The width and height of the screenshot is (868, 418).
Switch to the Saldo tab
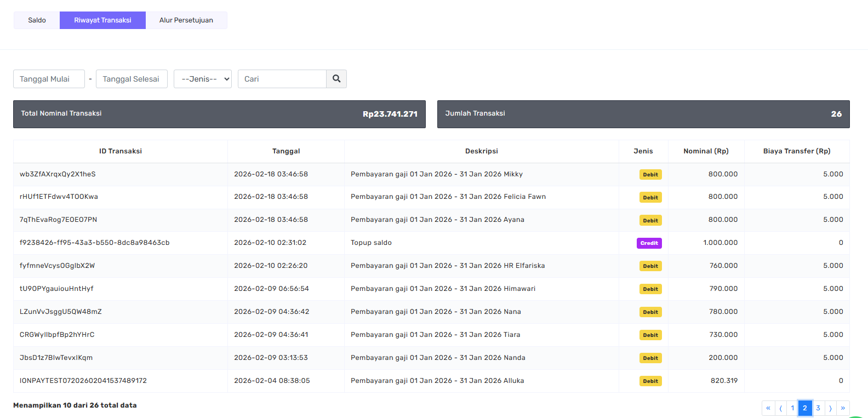pos(37,20)
